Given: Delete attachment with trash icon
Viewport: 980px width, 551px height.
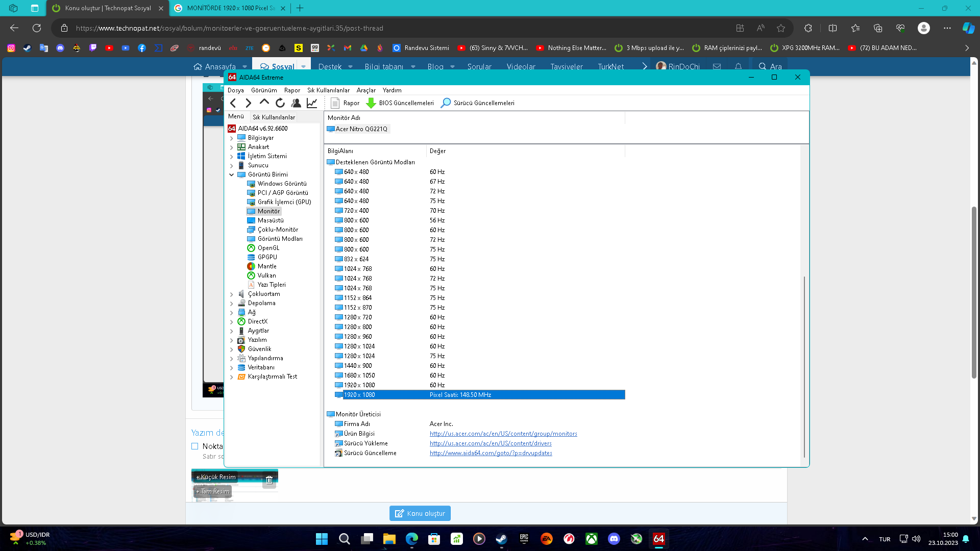Looking at the screenshot, I should pos(269,480).
